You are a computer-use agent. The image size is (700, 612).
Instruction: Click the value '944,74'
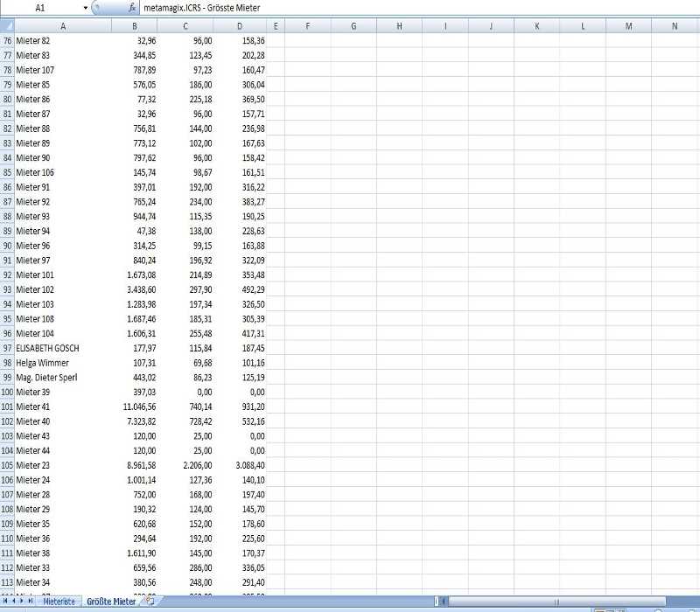click(144, 216)
